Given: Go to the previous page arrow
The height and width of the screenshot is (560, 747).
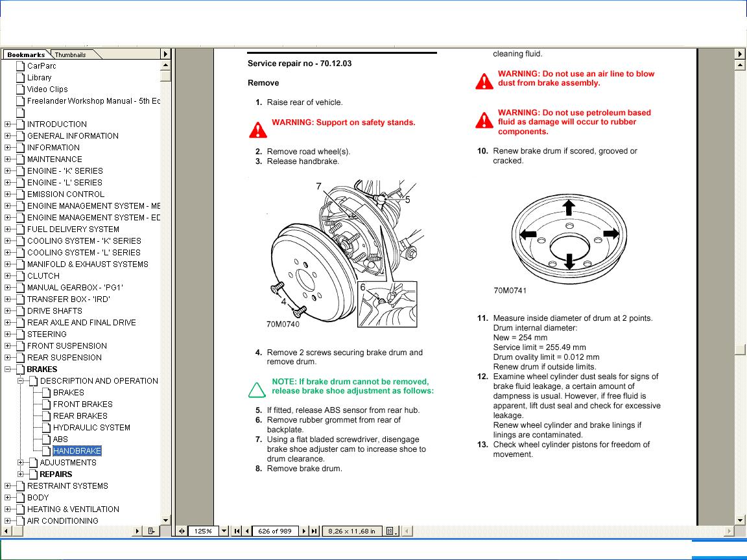Looking at the screenshot, I should point(246,531).
